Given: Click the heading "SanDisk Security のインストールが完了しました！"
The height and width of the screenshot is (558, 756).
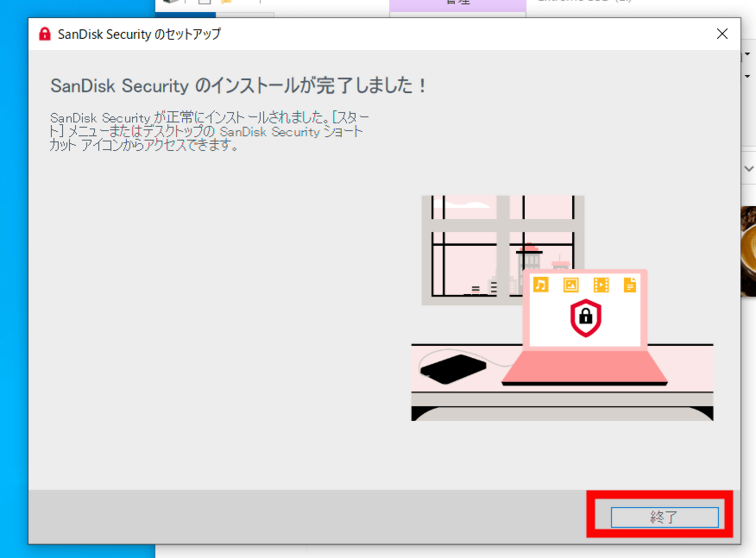Looking at the screenshot, I should 239,85.
